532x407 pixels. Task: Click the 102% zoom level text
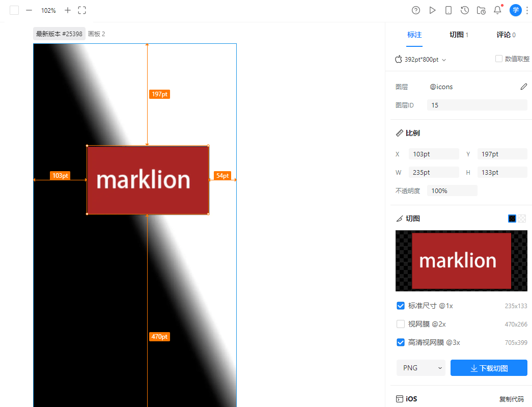[48, 11]
